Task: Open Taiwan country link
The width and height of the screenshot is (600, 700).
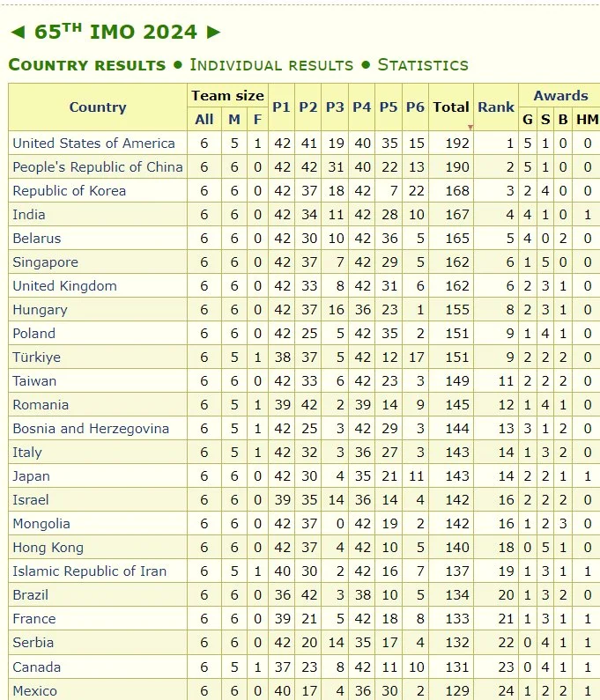Action: point(34,380)
